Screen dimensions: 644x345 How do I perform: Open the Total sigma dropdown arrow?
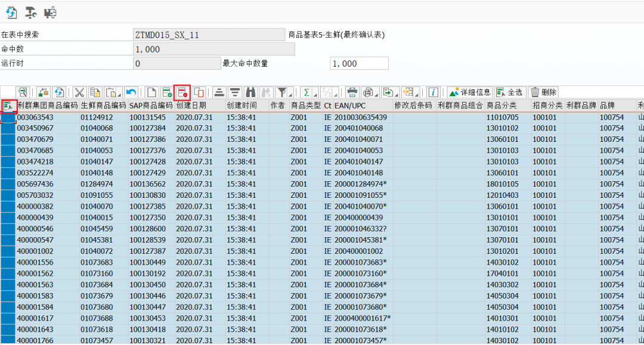click(x=315, y=95)
